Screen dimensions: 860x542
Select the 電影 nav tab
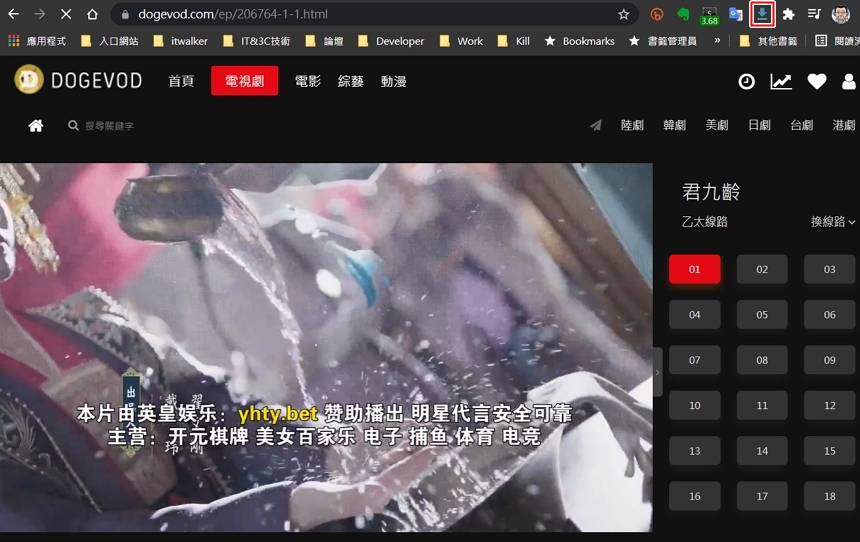[x=308, y=81]
